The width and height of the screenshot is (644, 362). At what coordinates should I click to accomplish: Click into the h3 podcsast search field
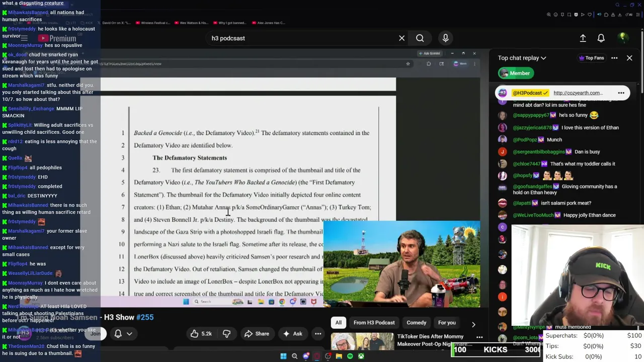[302, 38]
